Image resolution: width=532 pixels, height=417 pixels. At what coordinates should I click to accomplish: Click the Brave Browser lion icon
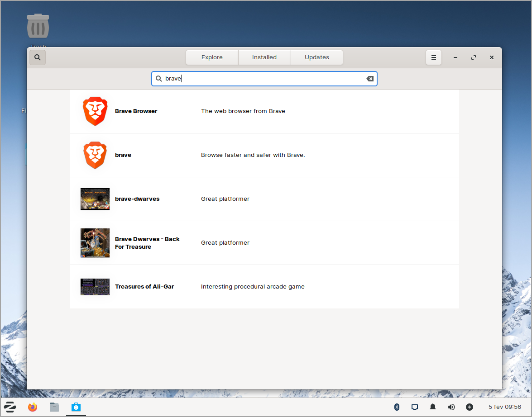point(95,111)
